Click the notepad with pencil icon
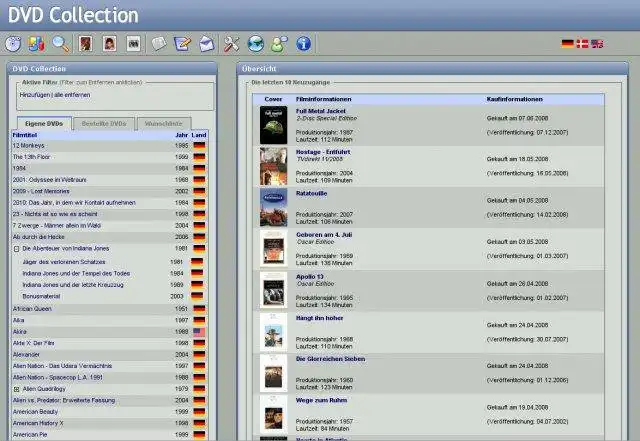Viewport: 640px width, 441px height. [182, 44]
